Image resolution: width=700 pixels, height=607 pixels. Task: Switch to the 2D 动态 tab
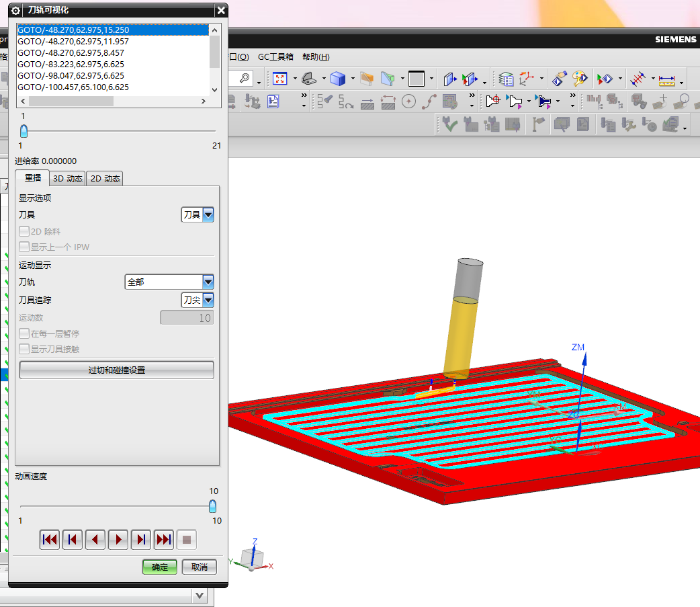point(105,179)
